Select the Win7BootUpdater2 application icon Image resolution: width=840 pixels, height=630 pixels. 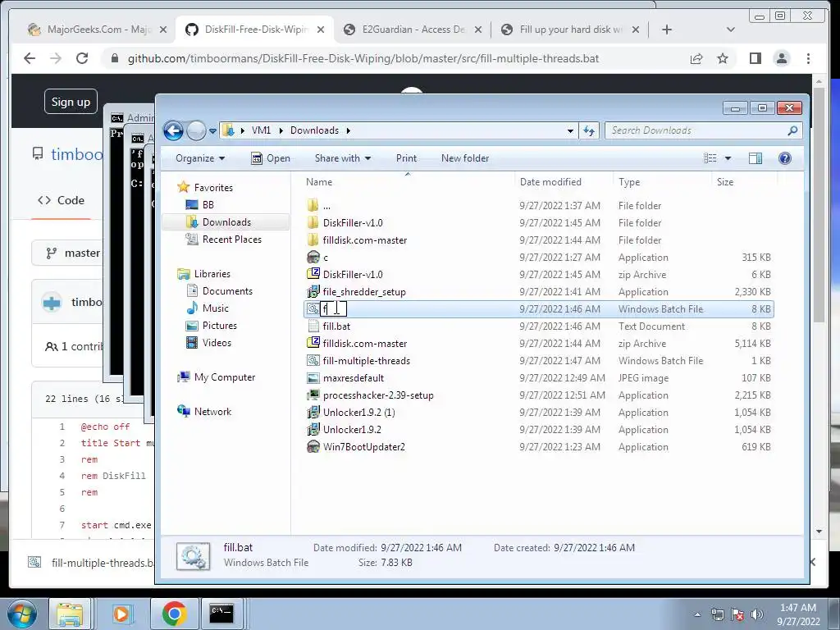click(313, 447)
